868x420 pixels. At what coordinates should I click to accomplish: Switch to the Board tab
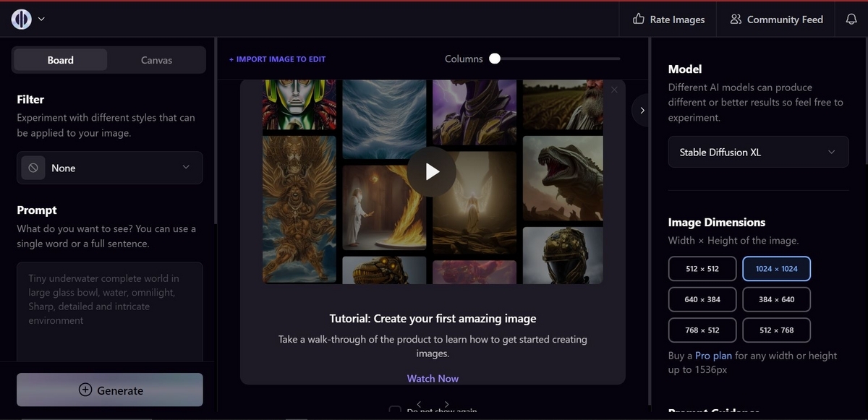point(61,60)
